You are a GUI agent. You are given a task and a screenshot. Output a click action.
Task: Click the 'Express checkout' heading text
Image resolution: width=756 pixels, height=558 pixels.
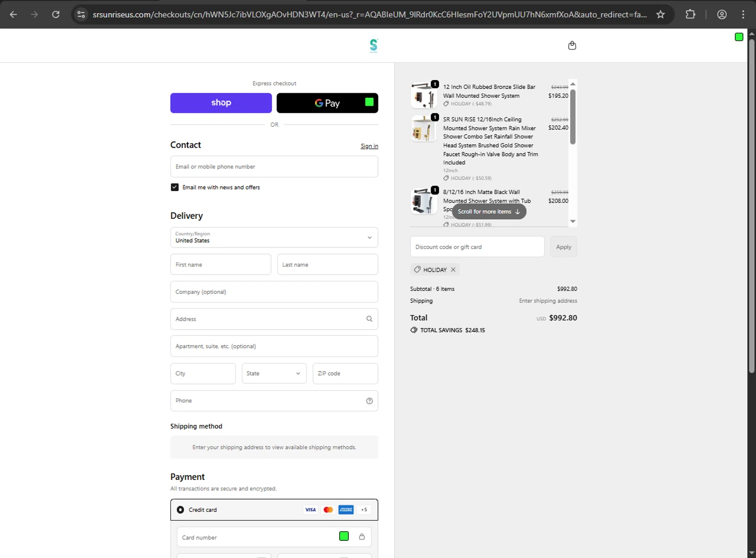point(274,84)
